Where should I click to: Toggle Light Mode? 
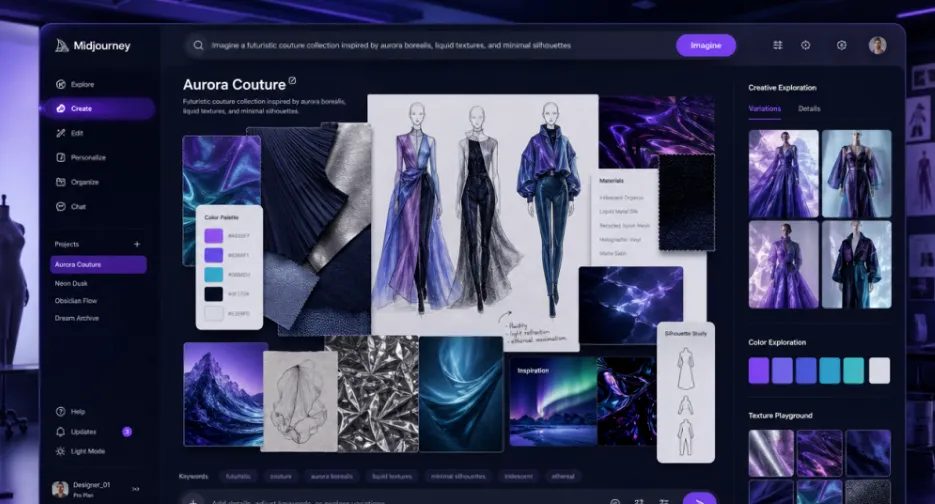coord(81,452)
